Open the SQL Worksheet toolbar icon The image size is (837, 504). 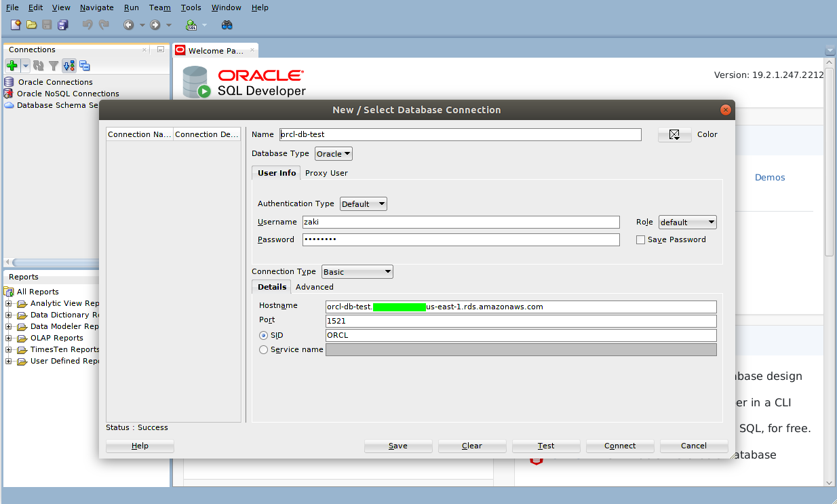click(x=191, y=25)
